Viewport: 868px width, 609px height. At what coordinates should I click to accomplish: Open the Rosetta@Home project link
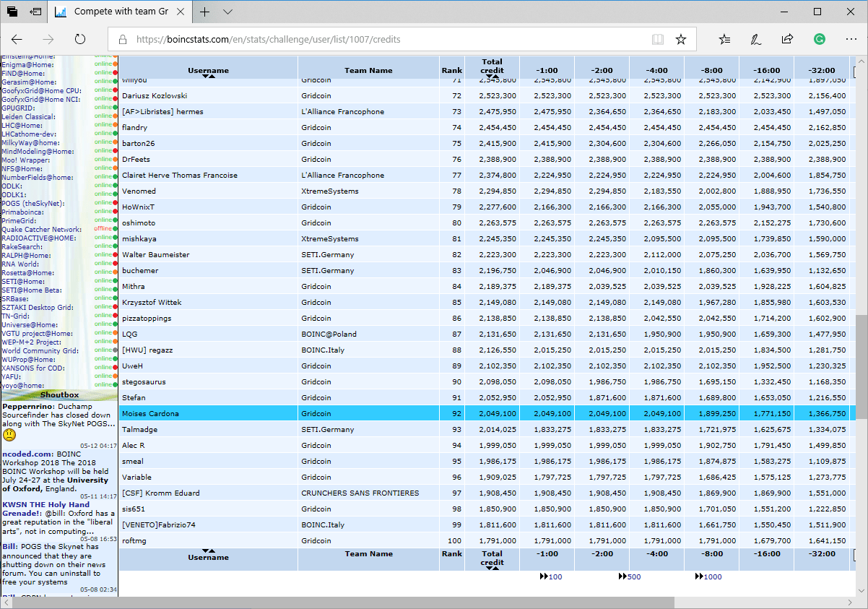tap(27, 272)
